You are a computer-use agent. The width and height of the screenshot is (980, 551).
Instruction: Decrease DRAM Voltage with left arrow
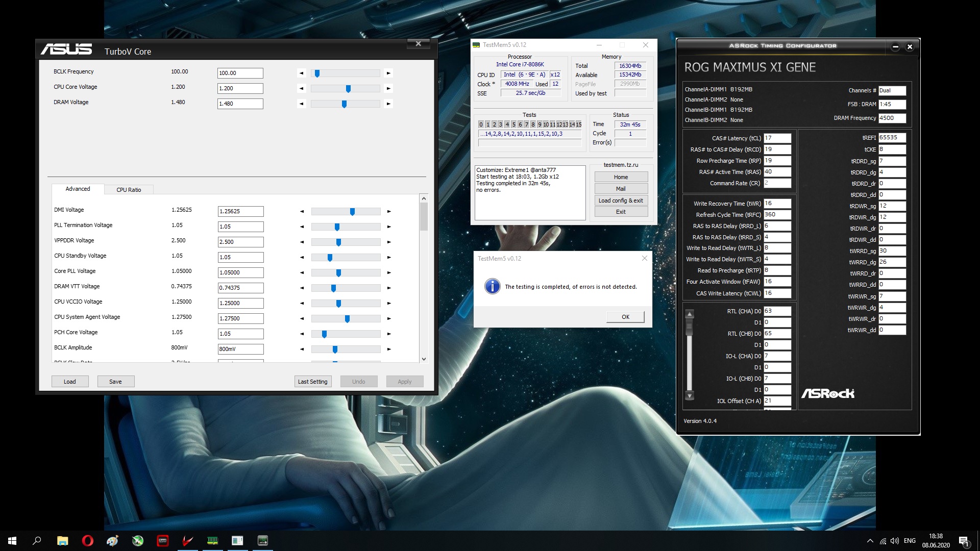[301, 104]
